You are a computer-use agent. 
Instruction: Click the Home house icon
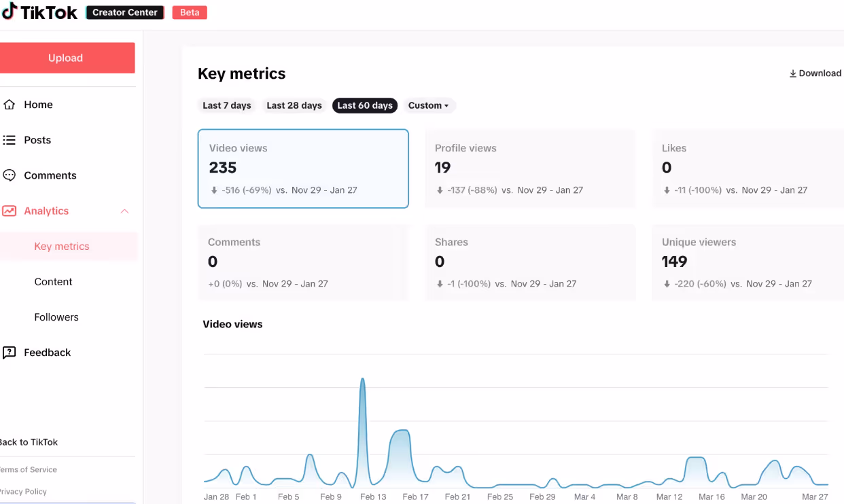click(x=9, y=105)
